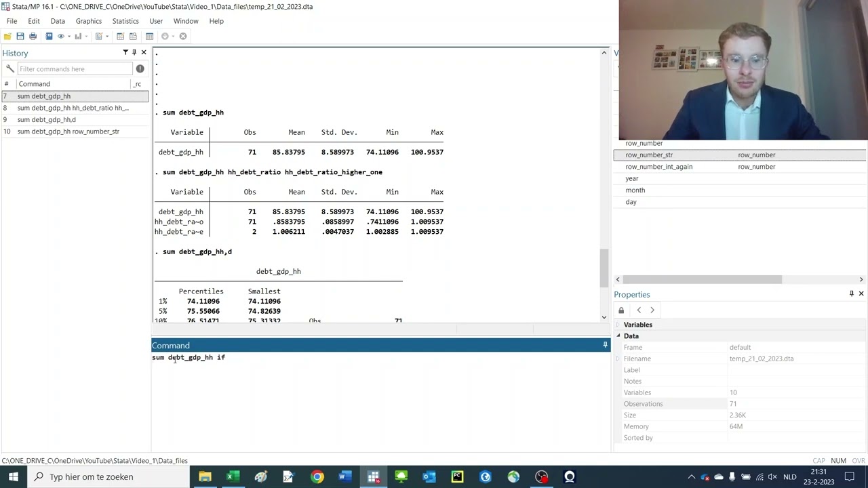Open the Do-file Editor dropdown arrow
This screenshot has height=488, width=868.
click(x=107, y=37)
